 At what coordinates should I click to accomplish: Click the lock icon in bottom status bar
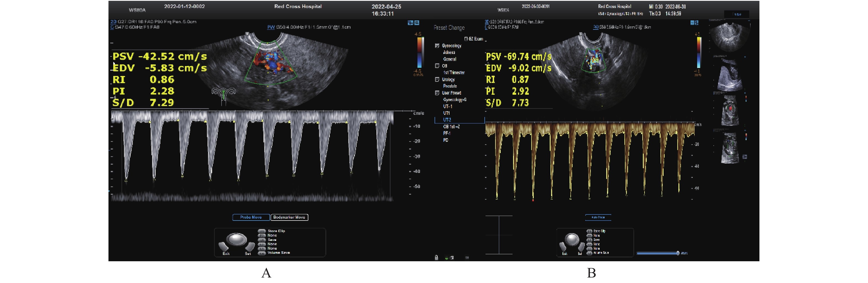click(436, 258)
